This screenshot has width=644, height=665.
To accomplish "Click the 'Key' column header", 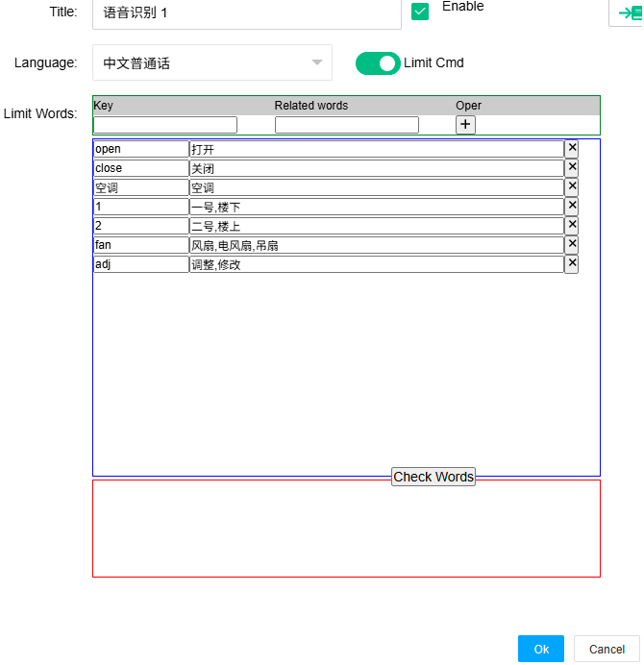I will coord(103,105).
